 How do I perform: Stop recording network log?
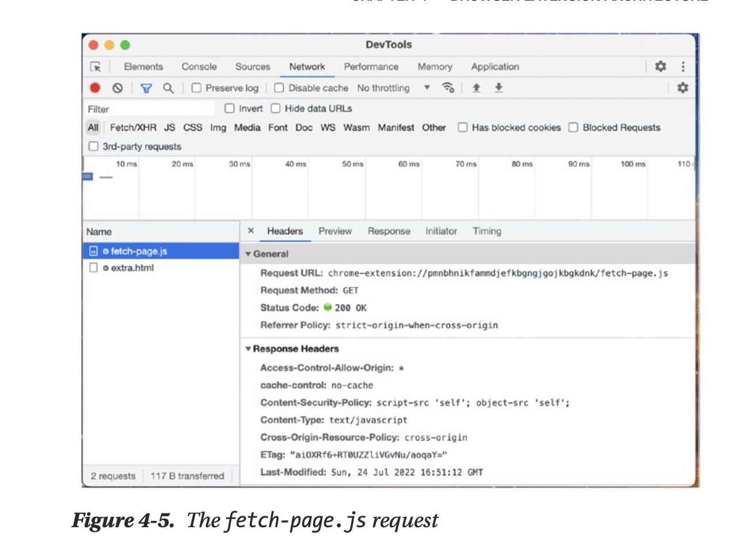95,88
